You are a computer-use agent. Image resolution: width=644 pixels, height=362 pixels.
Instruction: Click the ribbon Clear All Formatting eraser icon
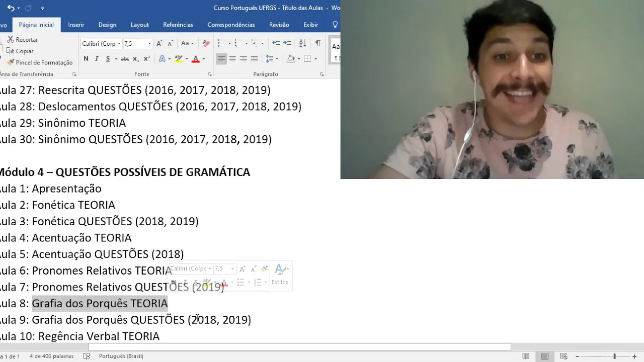pyautogui.click(x=206, y=44)
